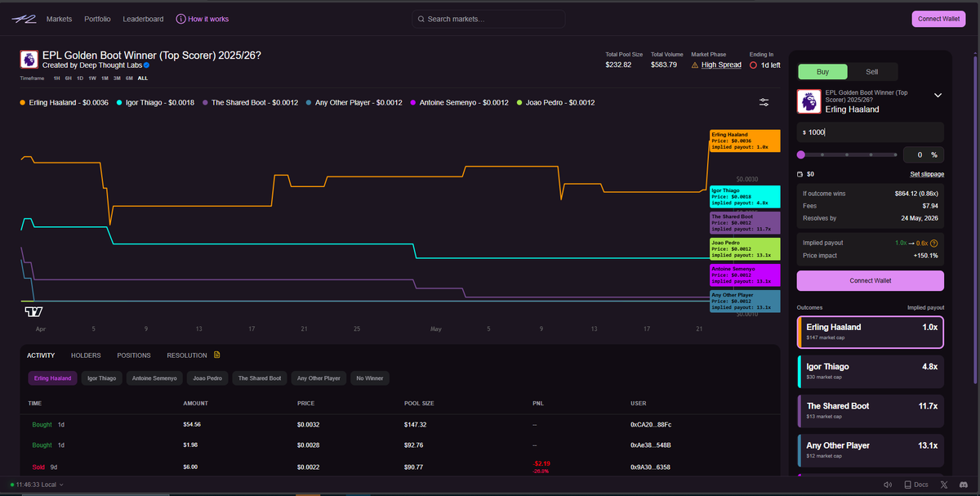Screen dimensions: 980x496
Task: Toggle The Shared Boot series in the legend
Action: click(250, 103)
